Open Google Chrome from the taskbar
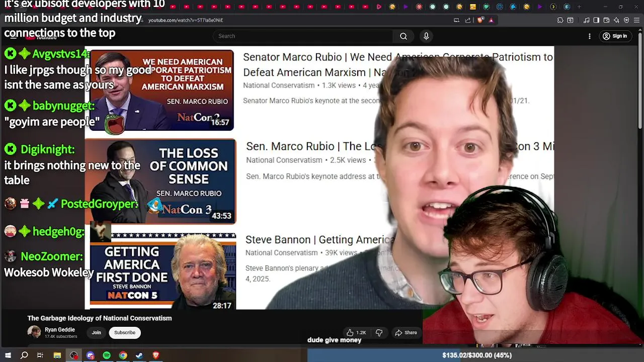 coord(123,355)
